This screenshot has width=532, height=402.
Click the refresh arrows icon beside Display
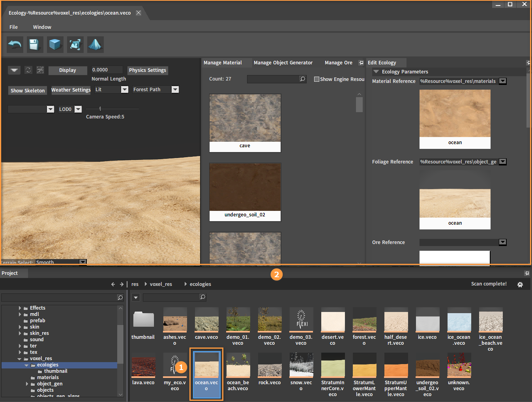pyautogui.click(x=28, y=70)
